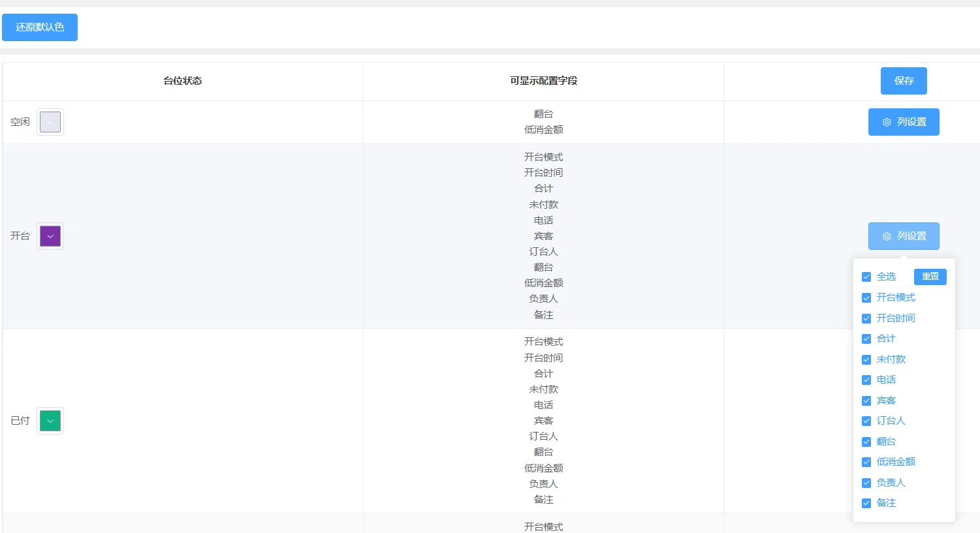980x533 pixels.
Task: Click the 保存 button in table header
Action: click(904, 81)
